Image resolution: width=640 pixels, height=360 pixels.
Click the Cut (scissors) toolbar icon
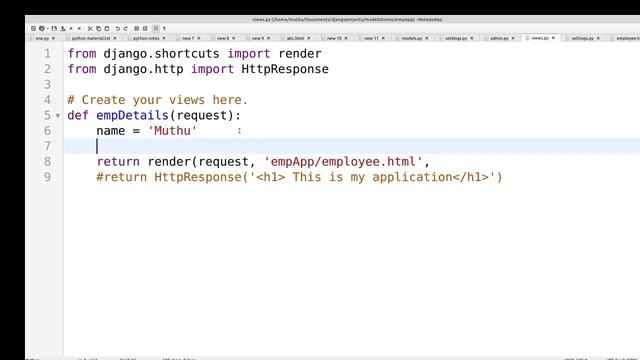pyautogui.click(x=90, y=29)
